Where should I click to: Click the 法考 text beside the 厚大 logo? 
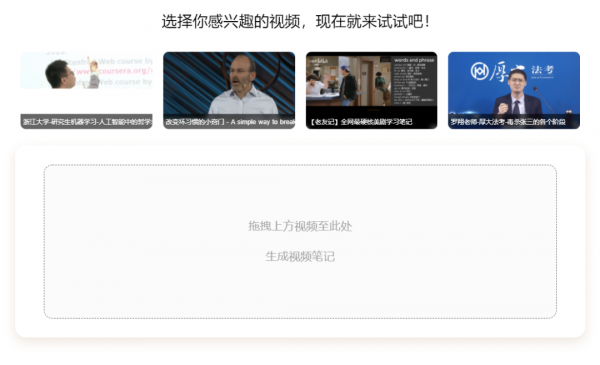542,70
